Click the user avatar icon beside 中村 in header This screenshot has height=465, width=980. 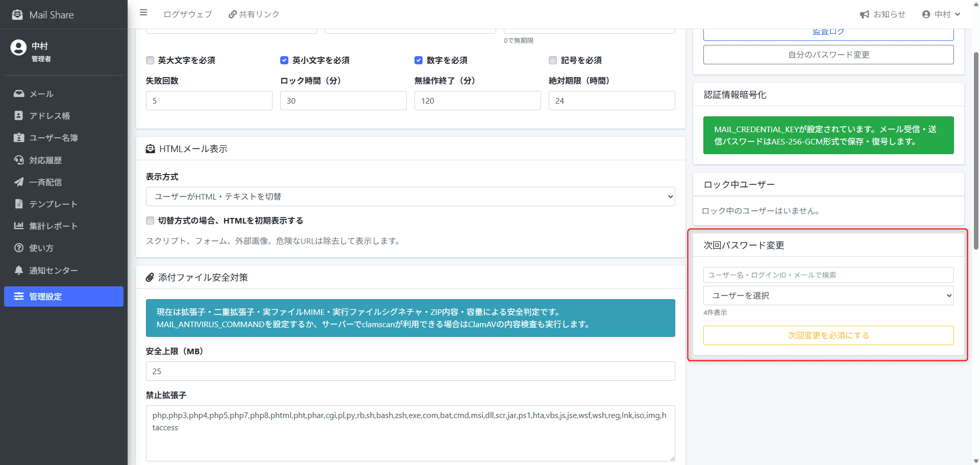(x=926, y=14)
